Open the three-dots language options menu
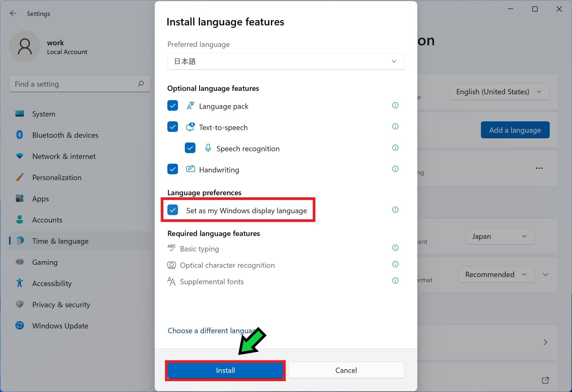 pyautogui.click(x=539, y=168)
